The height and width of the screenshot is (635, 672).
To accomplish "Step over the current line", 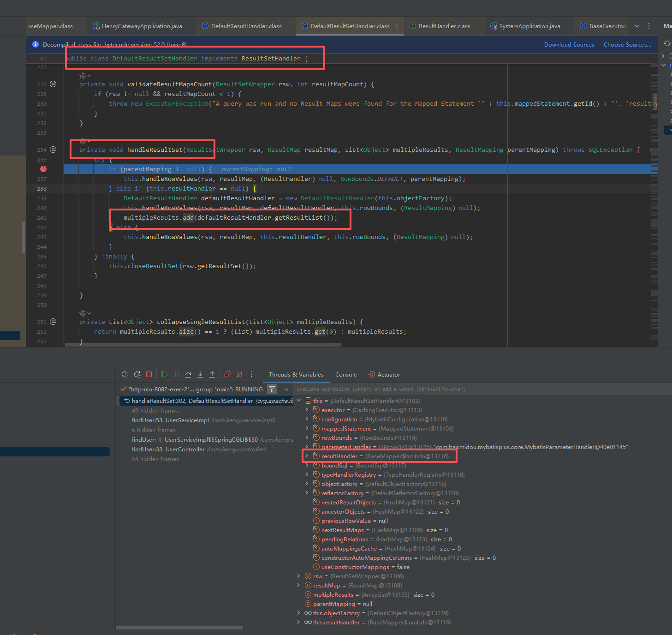I will 188,374.
